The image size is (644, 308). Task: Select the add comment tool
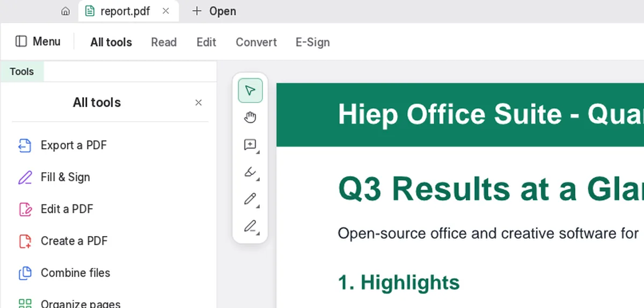point(250,145)
